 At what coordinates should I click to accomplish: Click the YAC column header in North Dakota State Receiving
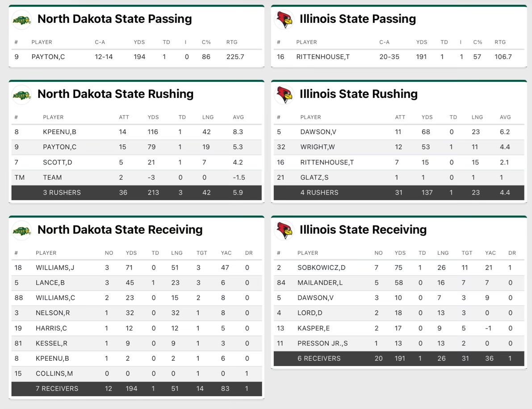pyautogui.click(x=226, y=253)
